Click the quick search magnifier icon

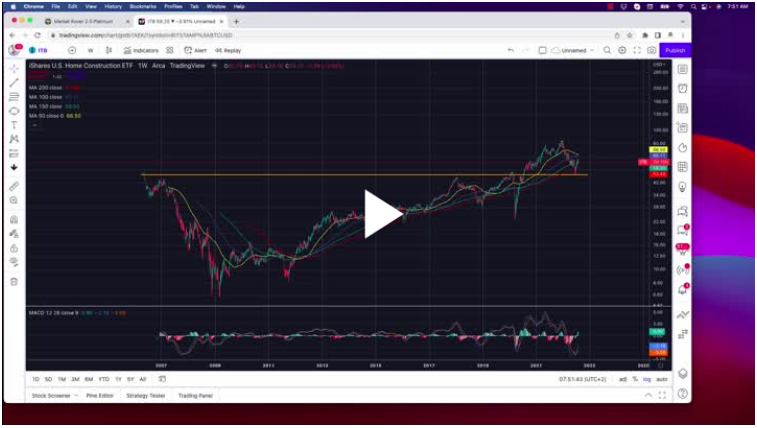[607, 50]
